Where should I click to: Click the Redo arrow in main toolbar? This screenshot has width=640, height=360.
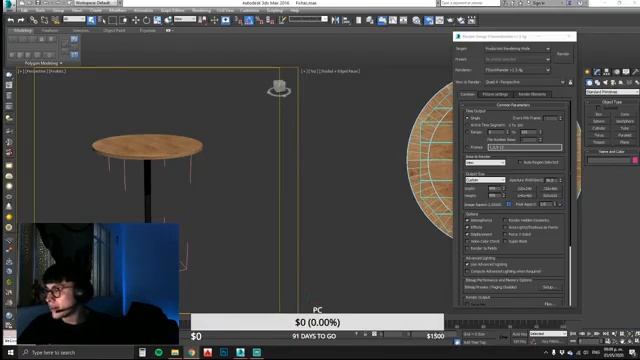[x=20, y=20]
